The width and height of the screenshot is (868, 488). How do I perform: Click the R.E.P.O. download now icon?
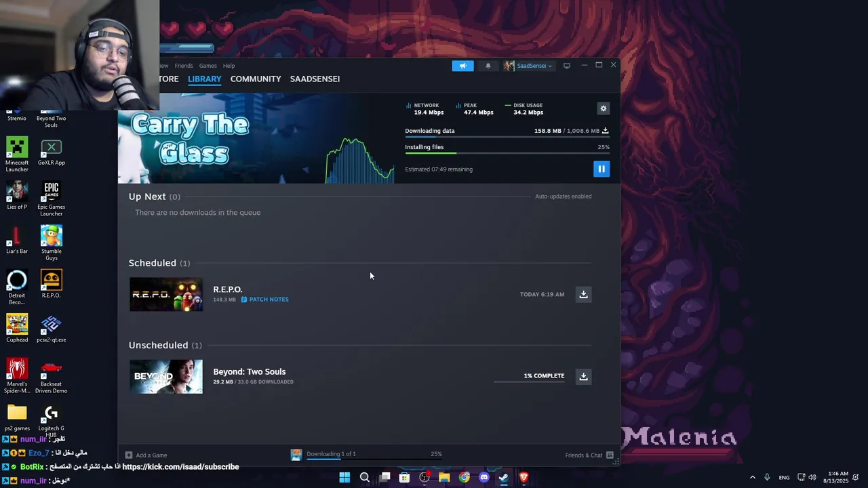[x=583, y=294]
